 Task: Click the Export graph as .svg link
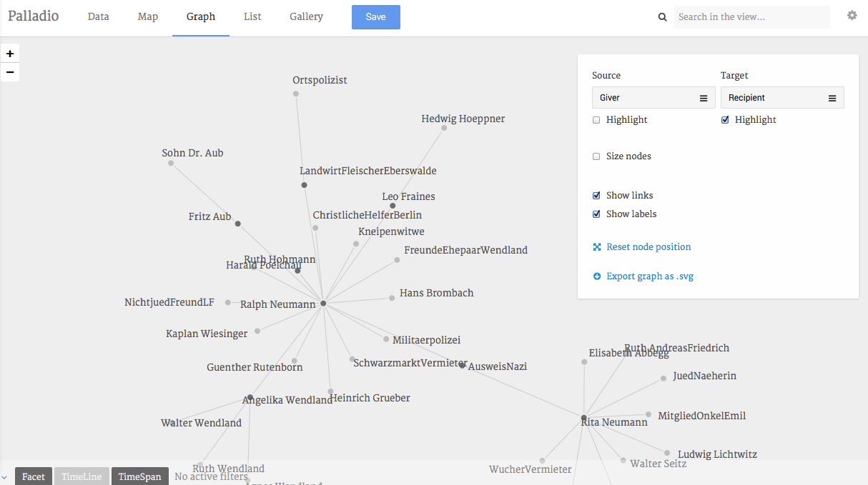point(649,276)
